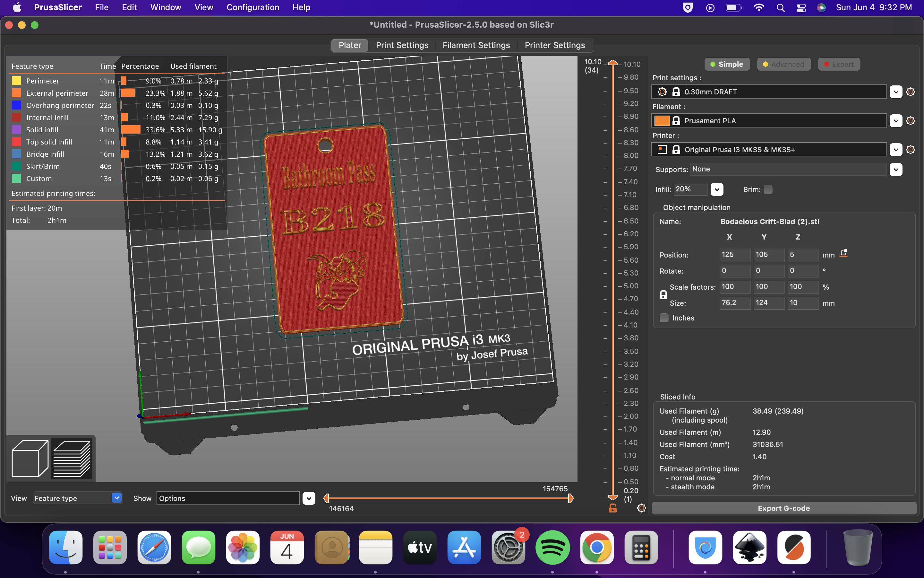Open the Printer Settings tab
Viewport: 924px width, 578px height.
point(555,45)
